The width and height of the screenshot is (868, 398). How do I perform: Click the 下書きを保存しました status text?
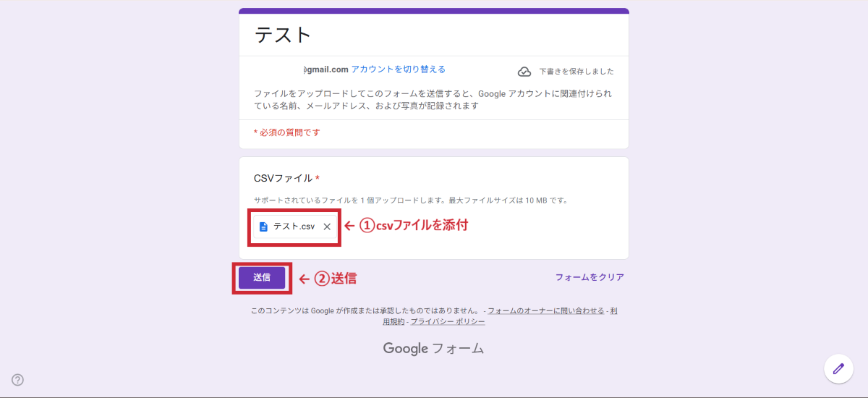tap(576, 72)
